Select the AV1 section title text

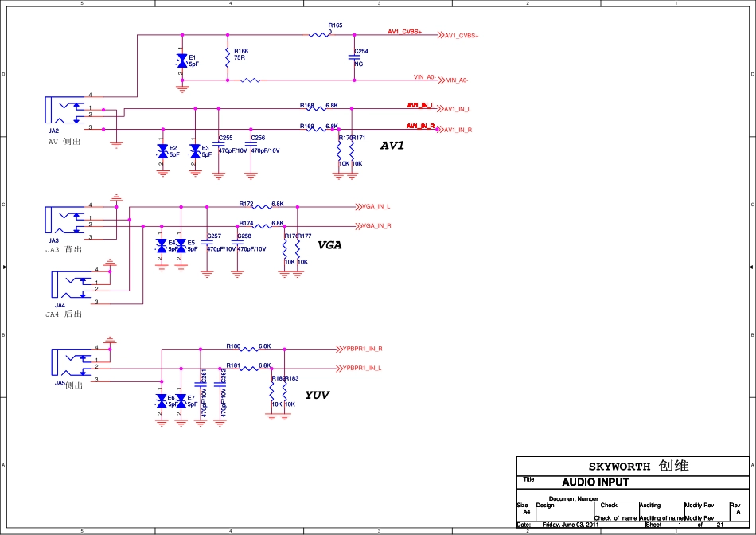pos(392,146)
